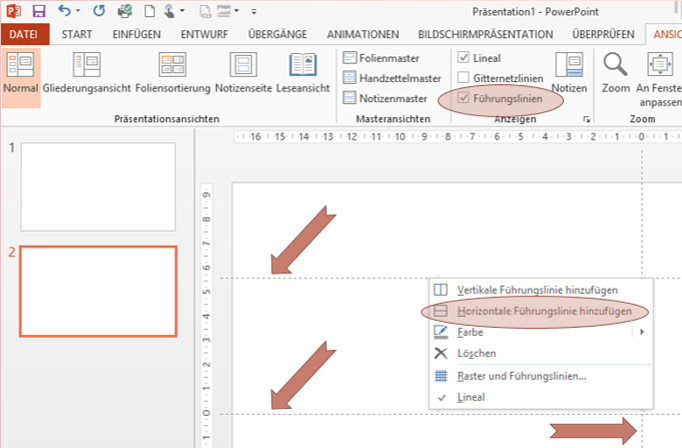Image resolution: width=682 pixels, height=448 pixels.
Task: Open the Anzeigen group dialog launcher
Action: pyautogui.click(x=587, y=120)
